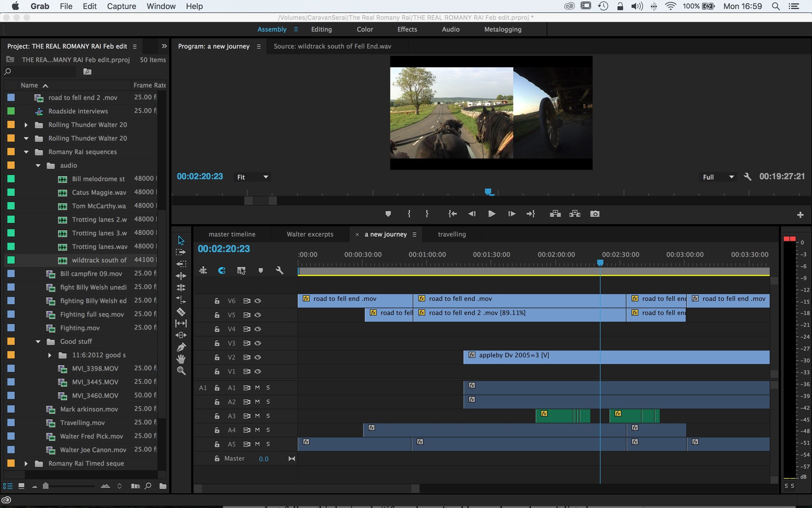Open the Editing workspace

coord(321,29)
